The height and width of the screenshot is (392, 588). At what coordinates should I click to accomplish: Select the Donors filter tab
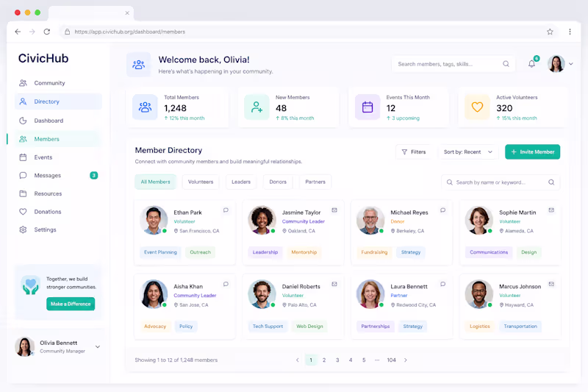(278, 182)
